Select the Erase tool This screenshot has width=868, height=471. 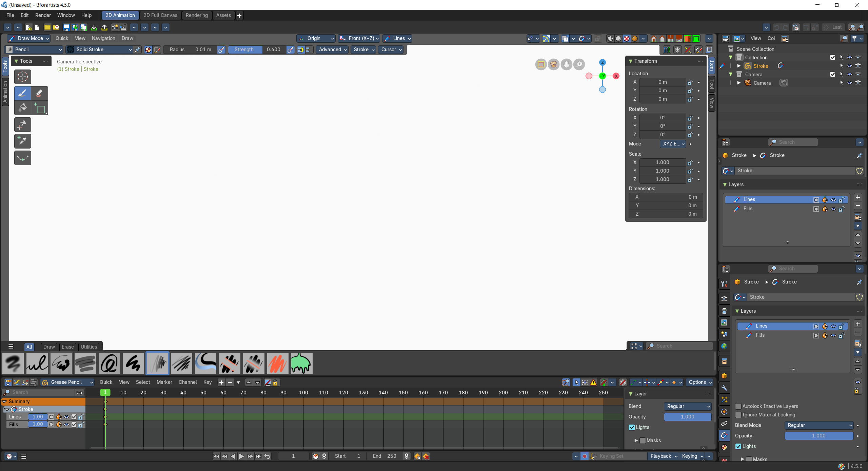(x=39, y=93)
